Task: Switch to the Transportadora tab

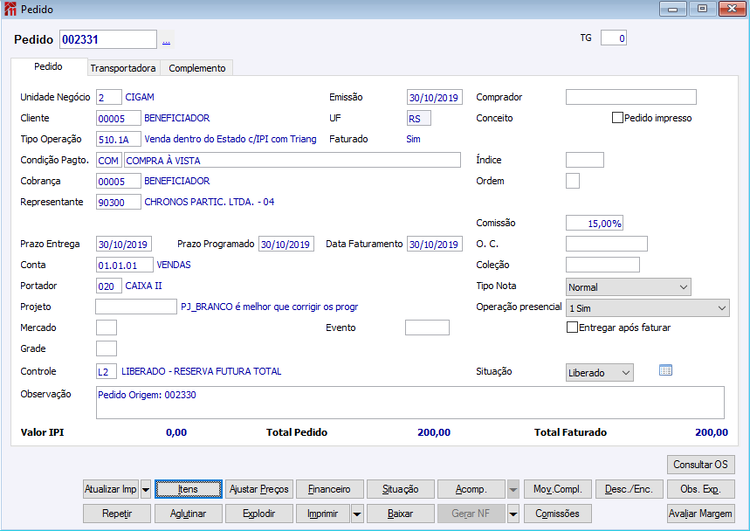Action: click(x=123, y=68)
